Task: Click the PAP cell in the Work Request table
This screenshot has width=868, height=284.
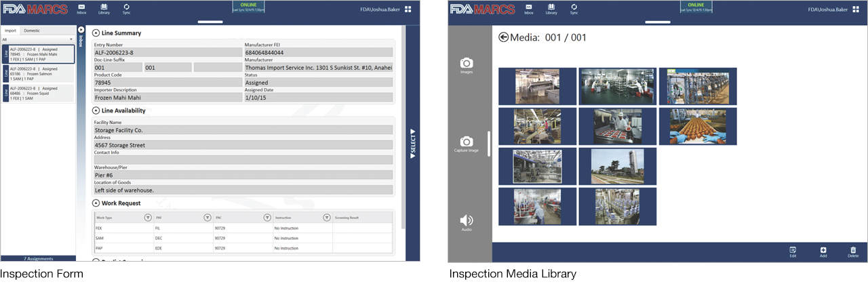Action: pos(123,249)
